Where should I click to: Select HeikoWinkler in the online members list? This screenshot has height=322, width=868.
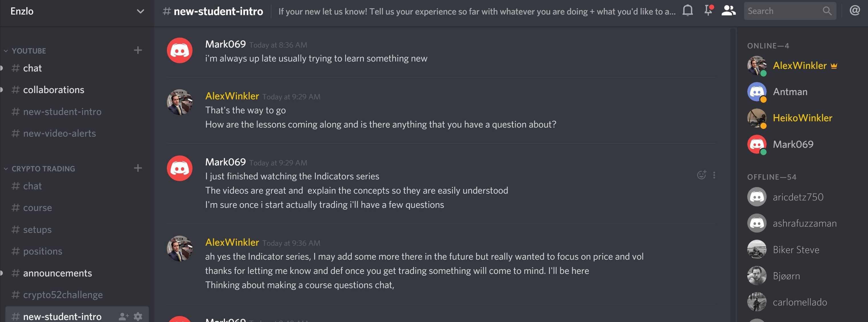802,118
